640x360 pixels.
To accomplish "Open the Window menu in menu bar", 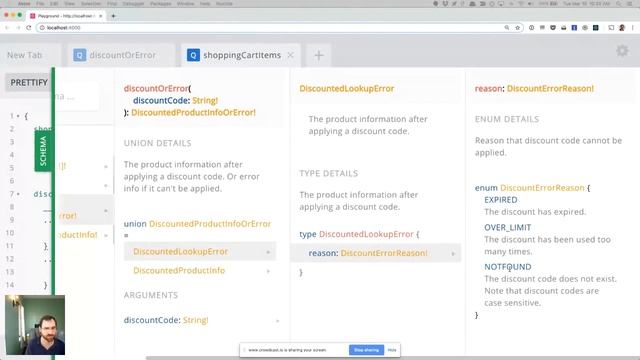I will point(185,4).
